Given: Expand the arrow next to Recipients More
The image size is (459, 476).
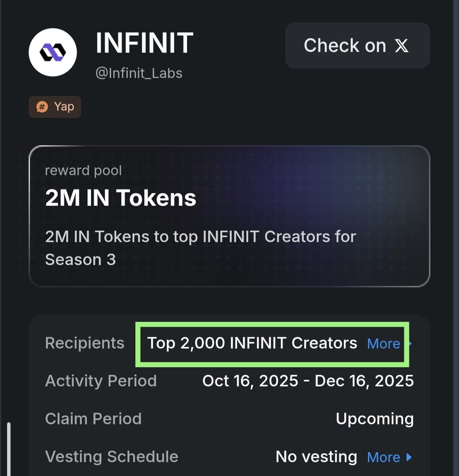Looking at the screenshot, I should tap(410, 344).
